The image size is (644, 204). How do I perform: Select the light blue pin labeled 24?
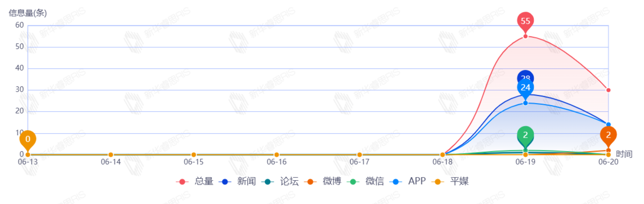(525, 88)
